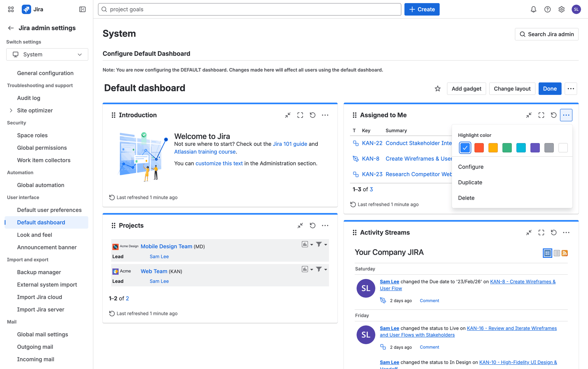The image size is (588, 369).
Task: Refresh the Introduction gadget
Action: pos(312,115)
